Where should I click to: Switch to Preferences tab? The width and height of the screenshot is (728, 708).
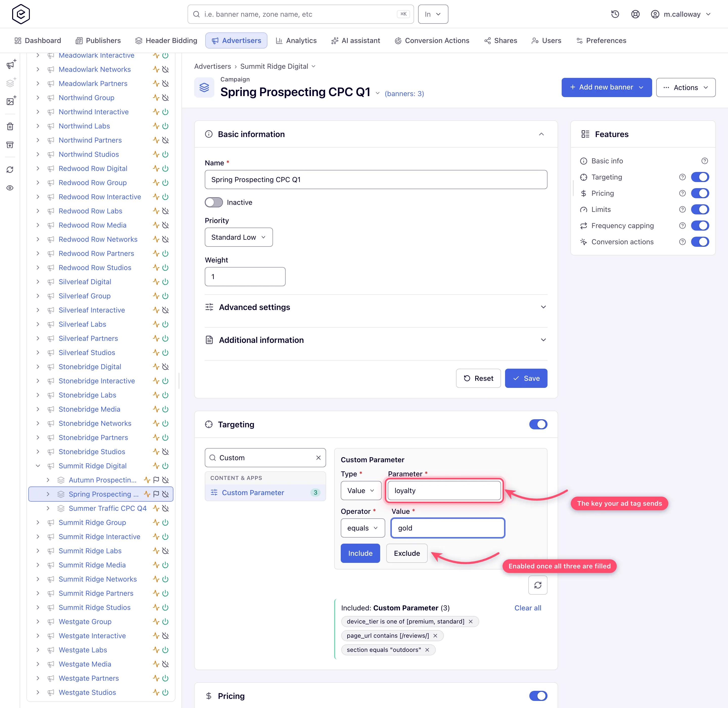tap(601, 40)
